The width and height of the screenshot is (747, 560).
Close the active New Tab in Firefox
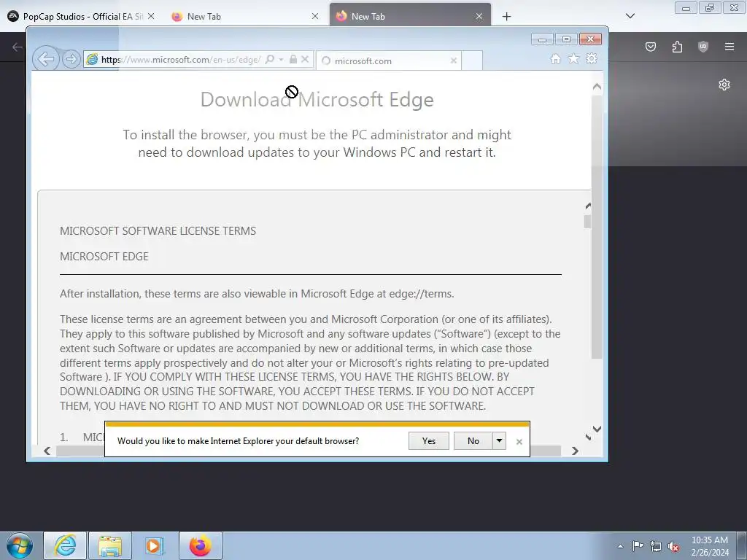479,16
